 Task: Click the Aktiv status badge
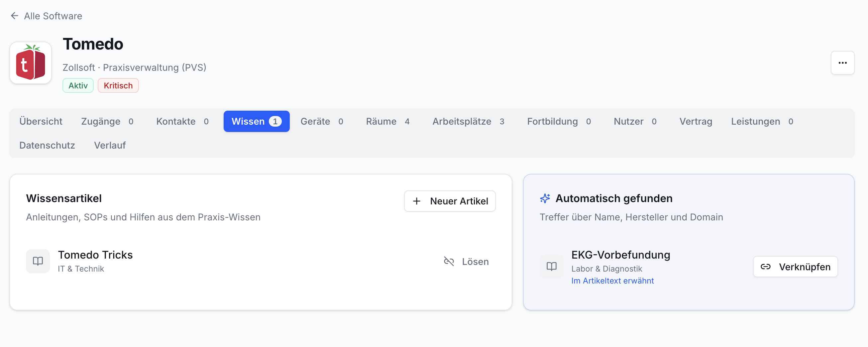click(78, 85)
